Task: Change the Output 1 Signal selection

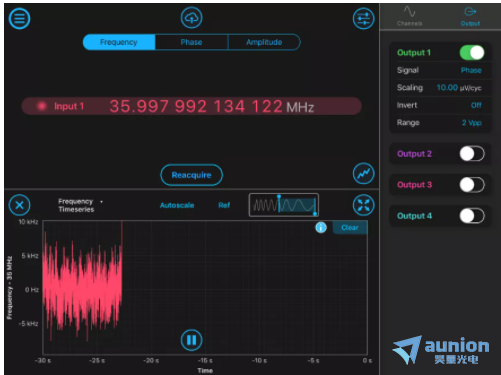Action: [471, 70]
